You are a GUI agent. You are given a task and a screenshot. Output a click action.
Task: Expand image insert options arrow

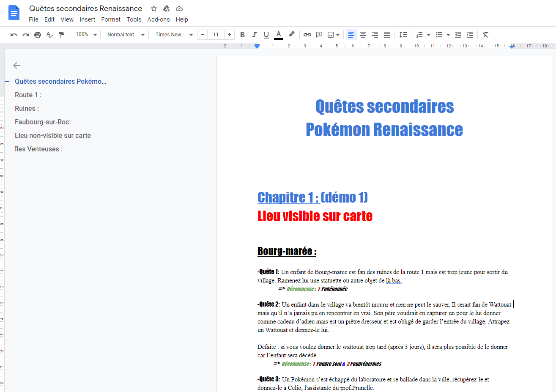click(x=338, y=35)
